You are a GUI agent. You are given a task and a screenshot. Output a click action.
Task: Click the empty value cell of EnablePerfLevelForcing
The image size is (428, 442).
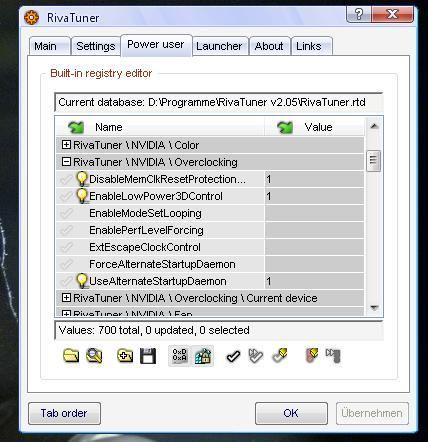[314, 230]
